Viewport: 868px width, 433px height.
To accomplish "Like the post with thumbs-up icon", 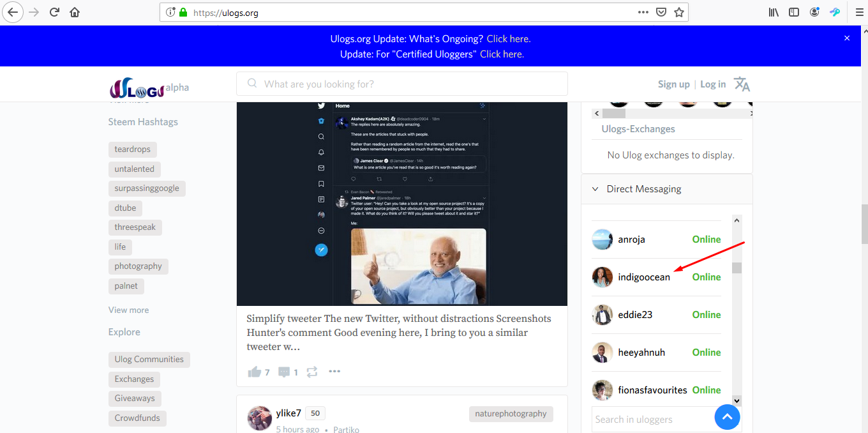I will click(254, 372).
